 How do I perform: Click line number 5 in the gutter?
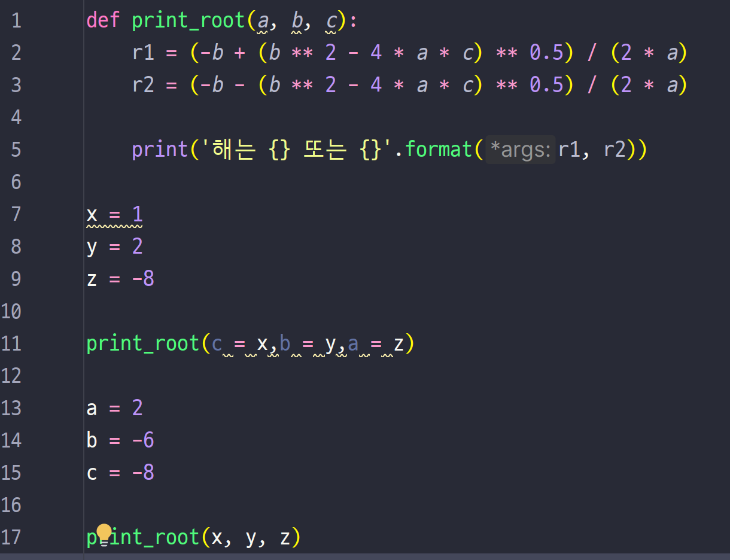coord(16,150)
